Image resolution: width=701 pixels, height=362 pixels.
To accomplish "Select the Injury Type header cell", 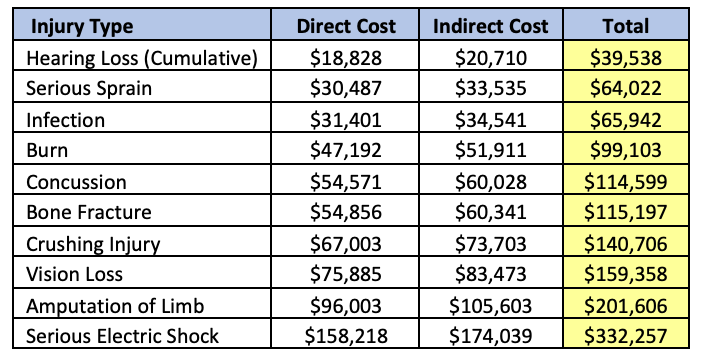I will tap(141, 24).
